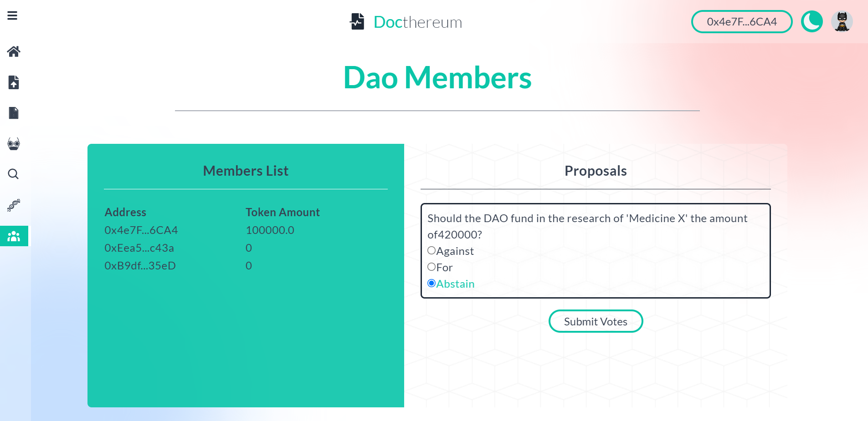Click wallet address 0x4e7F...6CA4 button
The image size is (868, 421).
[742, 22]
